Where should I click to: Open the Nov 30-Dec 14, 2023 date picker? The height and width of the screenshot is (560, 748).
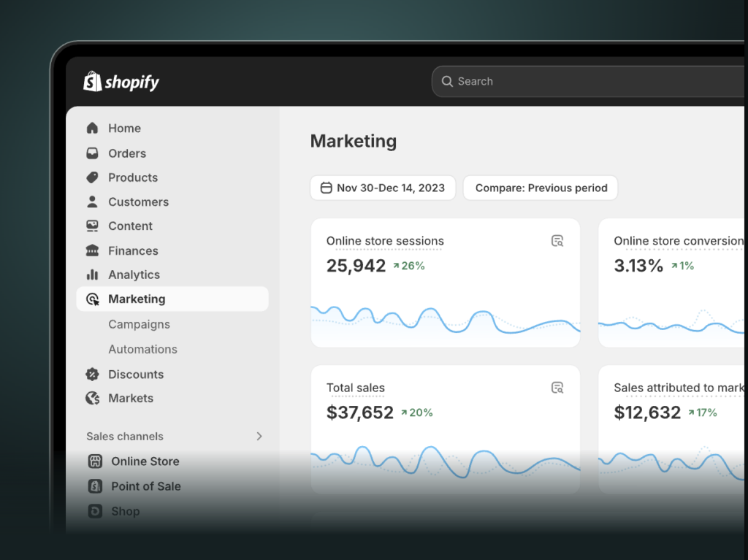pyautogui.click(x=383, y=188)
